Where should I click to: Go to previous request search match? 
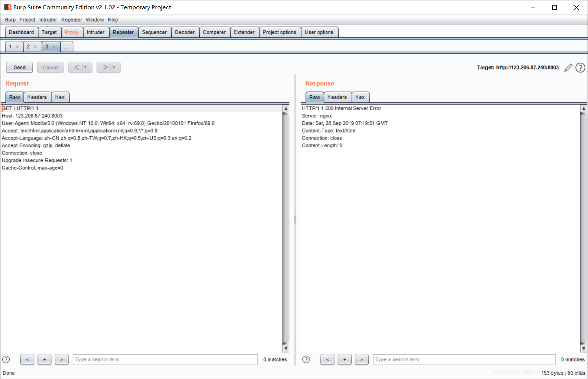[28, 359]
